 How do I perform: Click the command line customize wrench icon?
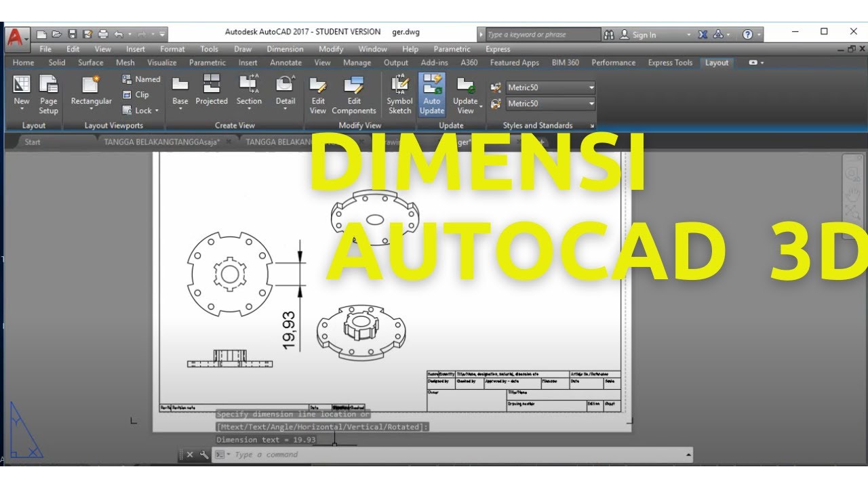[x=204, y=455]
